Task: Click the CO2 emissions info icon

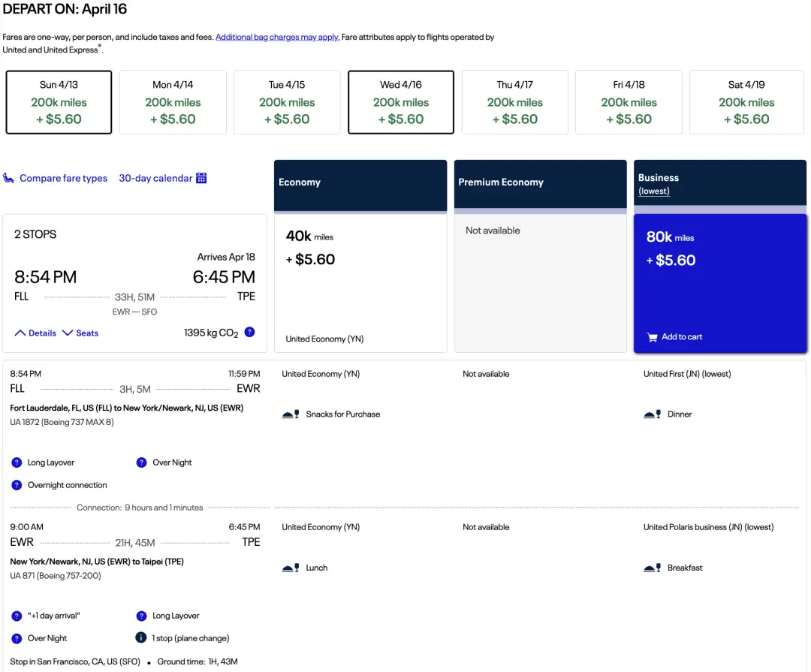Action: [249, 332]
